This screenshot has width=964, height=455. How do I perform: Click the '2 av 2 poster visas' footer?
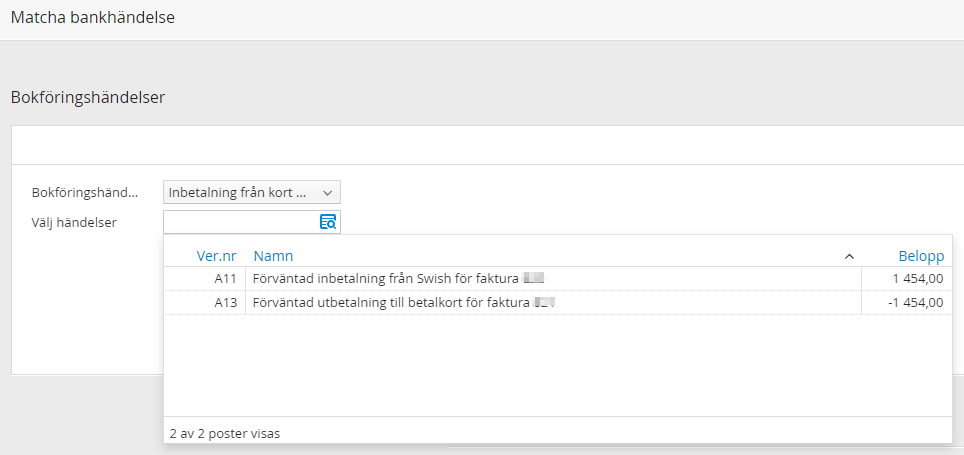pos(225,434)
